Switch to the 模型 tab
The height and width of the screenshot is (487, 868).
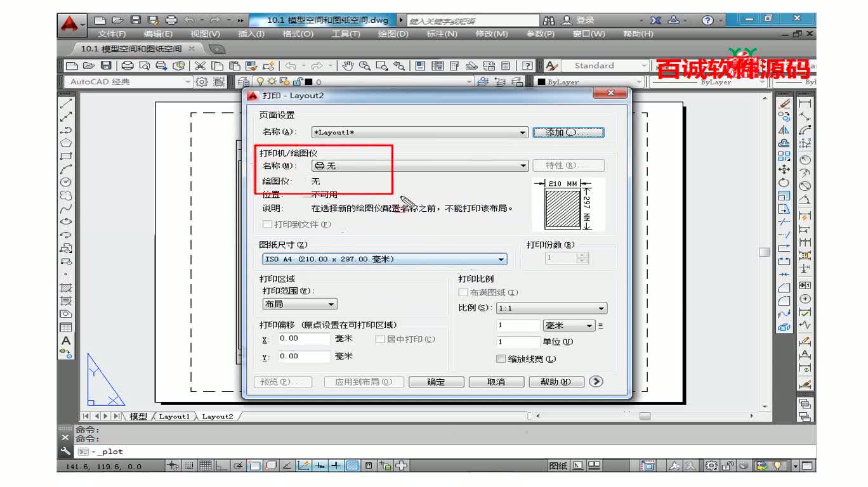coord(138,417)
